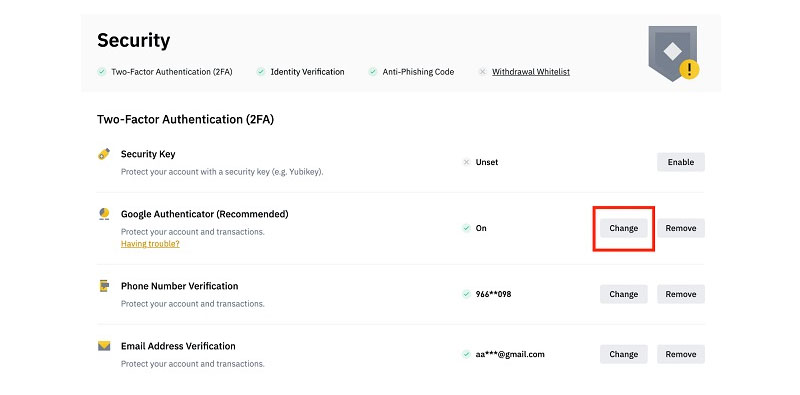The height and width of the screenshot is (395, 800).
Task: Click the Phone Number Verification title
Action: tap(180, 286)
